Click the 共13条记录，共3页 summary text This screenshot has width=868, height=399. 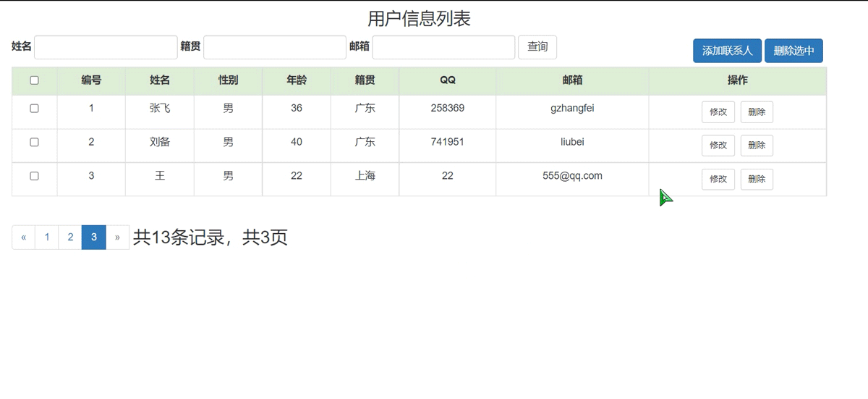click(210, 238)
